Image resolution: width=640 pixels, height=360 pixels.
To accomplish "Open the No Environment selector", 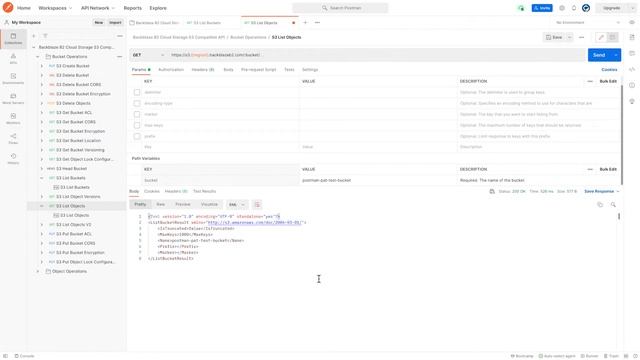I will pos(588,22).
